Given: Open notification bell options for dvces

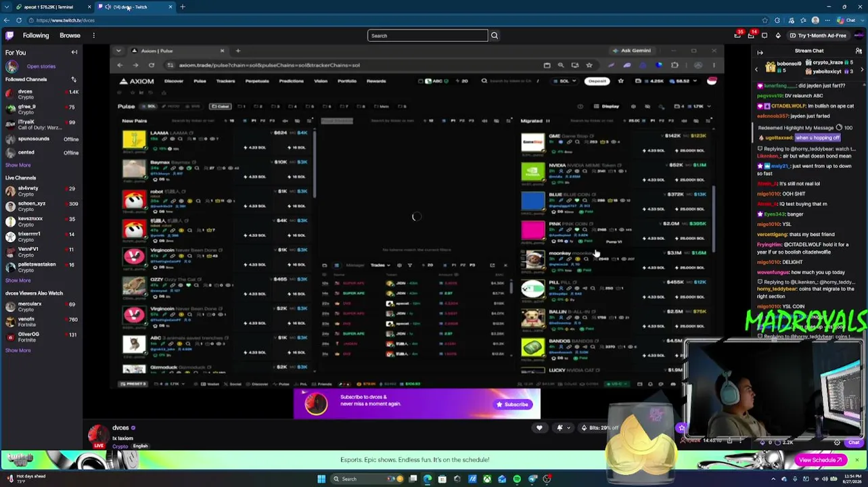Looking at the screenshot, I should (562, 427).
